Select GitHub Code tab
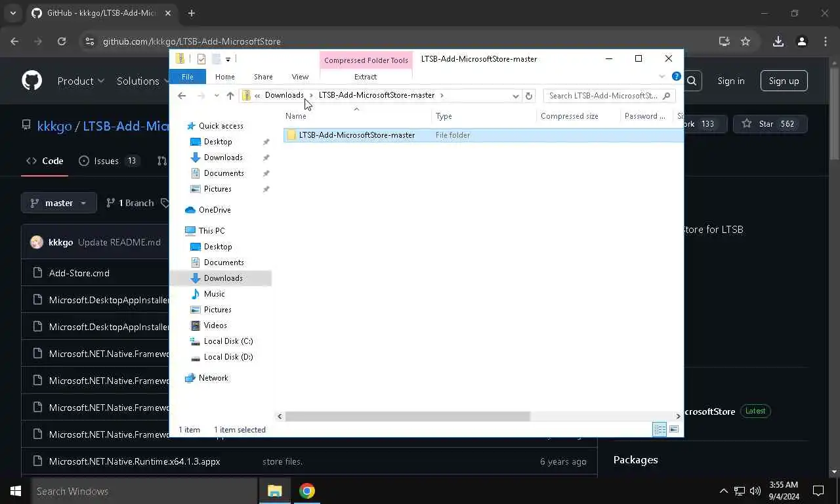Image resolution: width=840 pixels, height=504 pixels. (x=45, y=161)
